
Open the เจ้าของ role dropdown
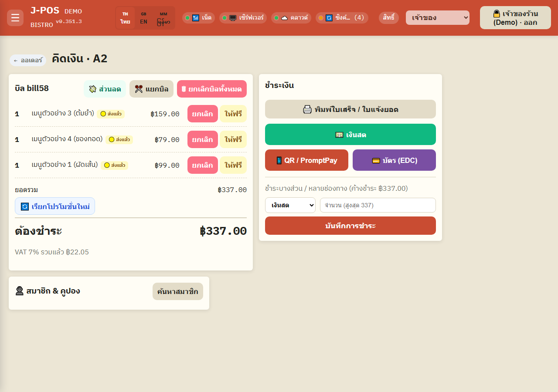click(x=438, y=18)
